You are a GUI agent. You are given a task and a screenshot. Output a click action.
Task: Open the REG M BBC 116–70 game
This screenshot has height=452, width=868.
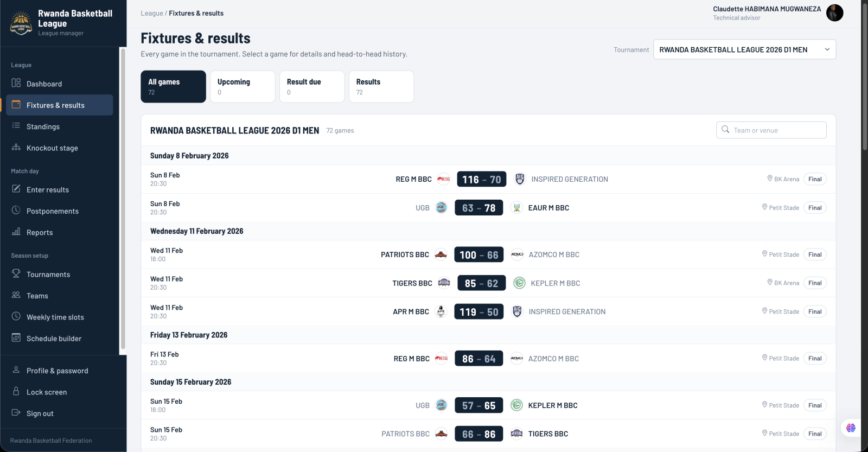(x=488, y=179)
